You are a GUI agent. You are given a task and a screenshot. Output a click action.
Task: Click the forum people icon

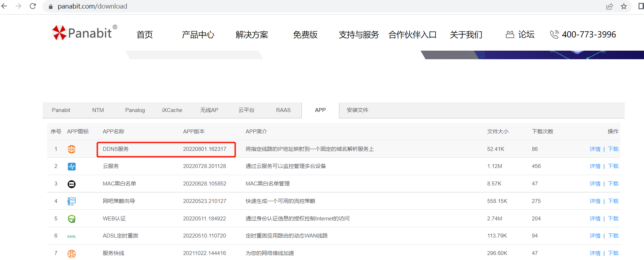pyautogui.click(x=510, y=34)
